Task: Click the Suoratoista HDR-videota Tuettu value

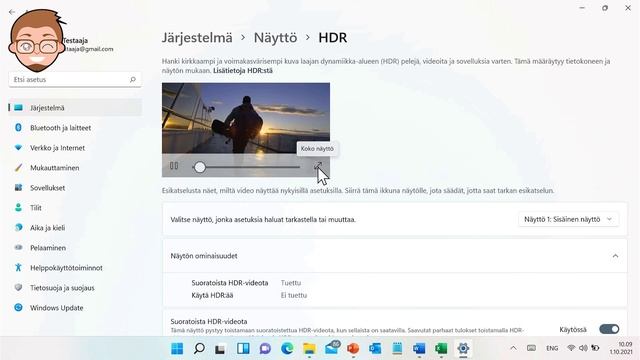Action: click(291, 283)
